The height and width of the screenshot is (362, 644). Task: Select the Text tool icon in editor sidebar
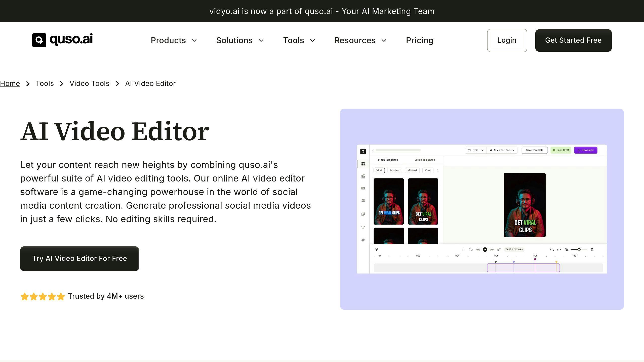point(363,227)
